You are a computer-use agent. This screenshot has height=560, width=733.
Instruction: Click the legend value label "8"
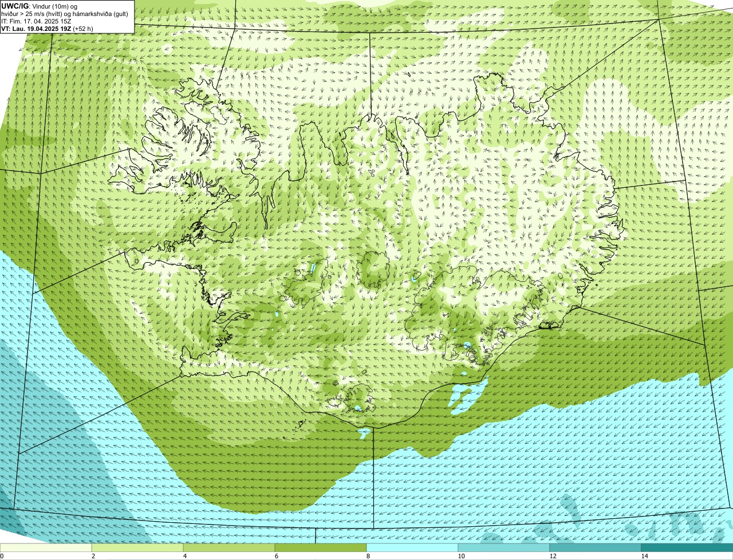(368, 556)
